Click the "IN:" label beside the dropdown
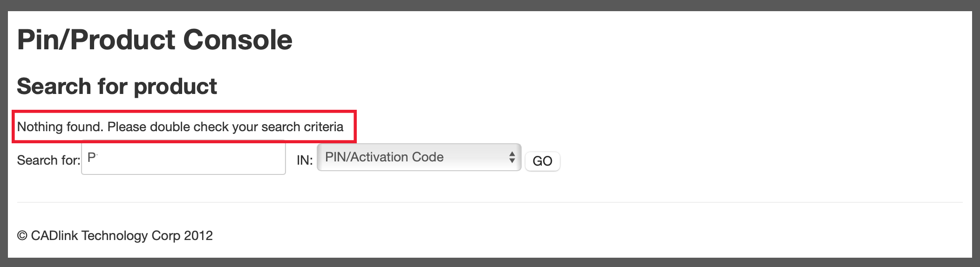The image size is (980, 267). [x=305, y=160]
